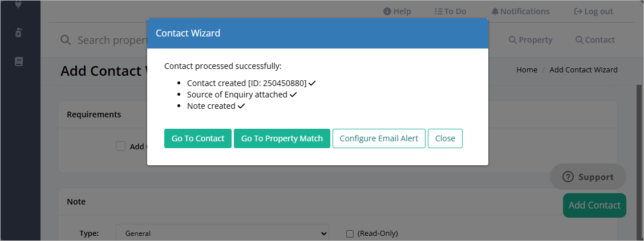
Task: Tick the Add checkbox under Requirements
Action: 120,146
